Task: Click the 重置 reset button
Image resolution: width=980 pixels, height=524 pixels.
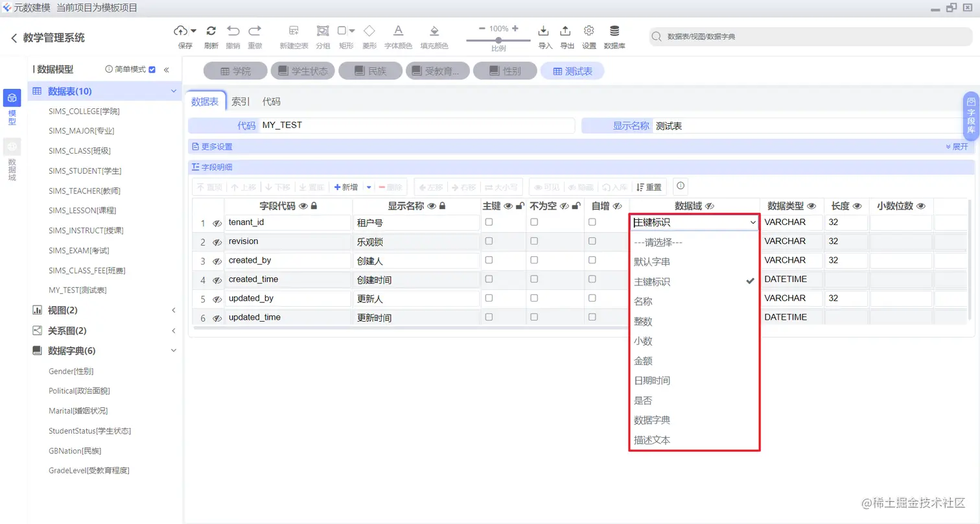Action: (649, 187)
